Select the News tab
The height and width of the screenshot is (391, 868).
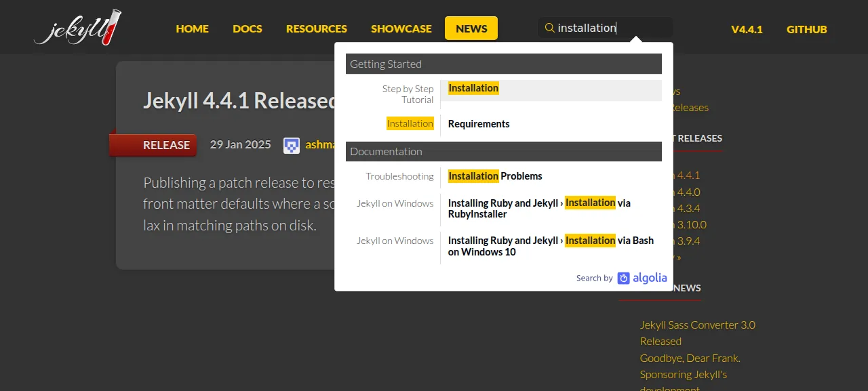point(471,28)
